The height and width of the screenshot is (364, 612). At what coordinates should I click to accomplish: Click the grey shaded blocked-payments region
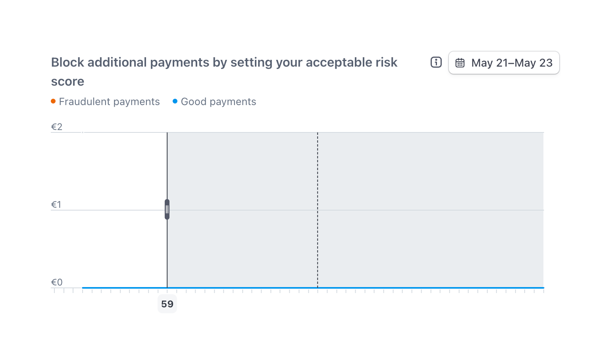[429, 178]
